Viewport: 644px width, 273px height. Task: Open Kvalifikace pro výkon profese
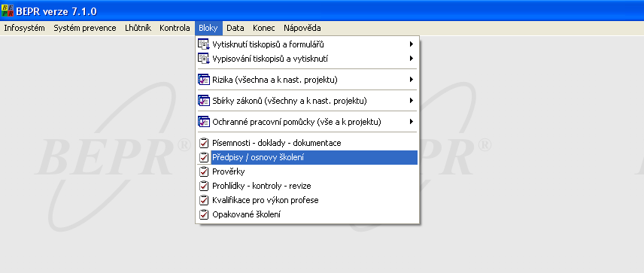click(307, 200)
